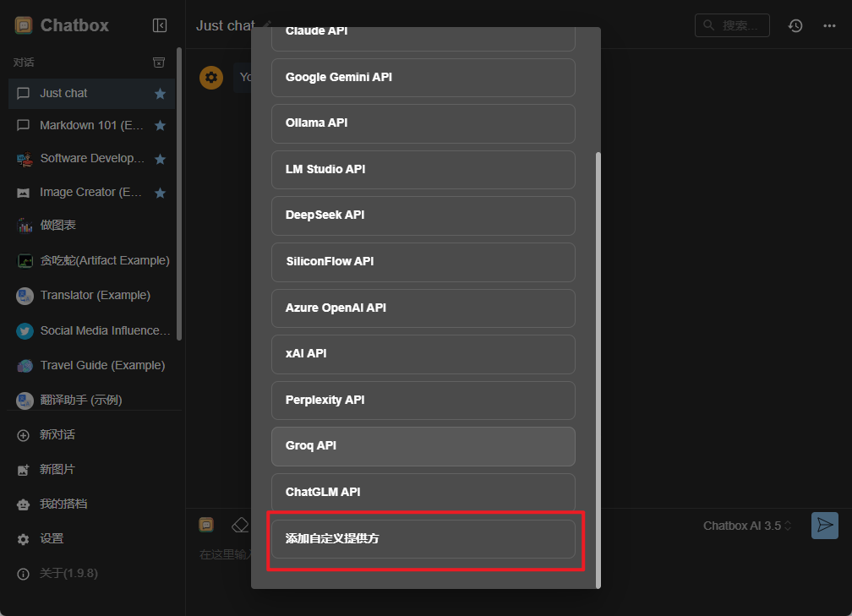The width and height of the screenshot is (852, 616).
Task: Click the eraser clear-messages icon
Action: pos(240,526)
